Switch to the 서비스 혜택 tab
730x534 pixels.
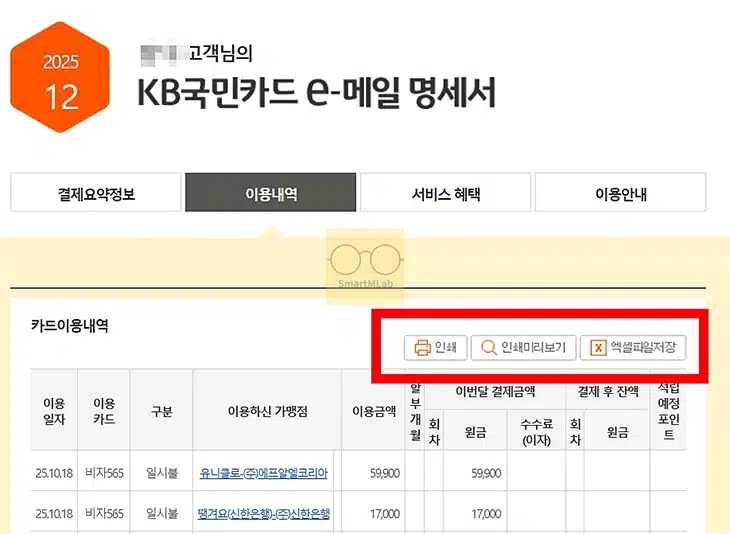click(x=446, y=192)
